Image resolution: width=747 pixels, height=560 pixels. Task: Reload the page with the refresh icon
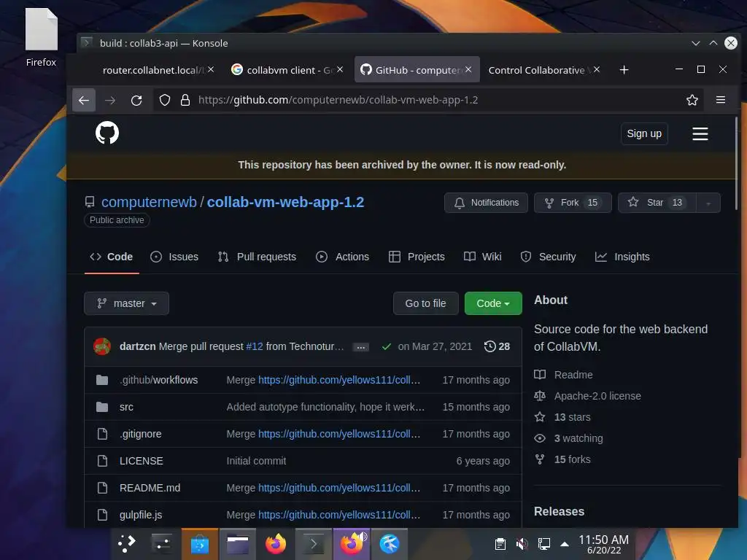136,100
